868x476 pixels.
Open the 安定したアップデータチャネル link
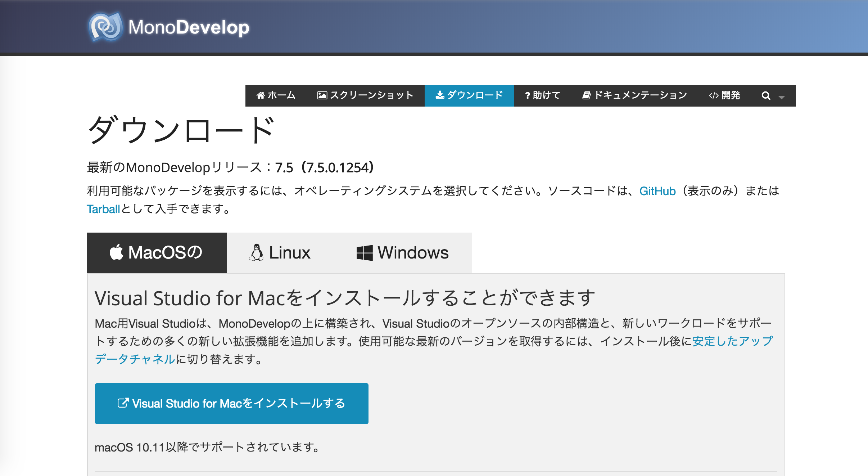pos(733,341)
